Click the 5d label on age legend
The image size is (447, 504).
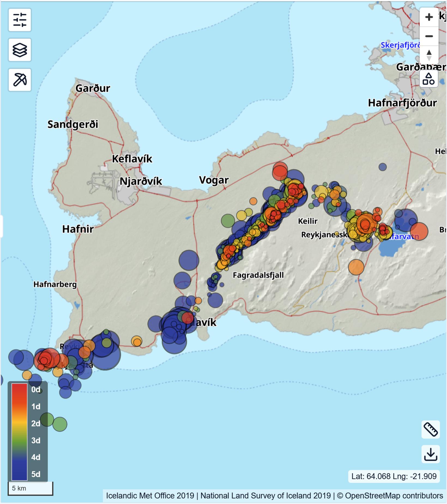(x=36, y=474)
